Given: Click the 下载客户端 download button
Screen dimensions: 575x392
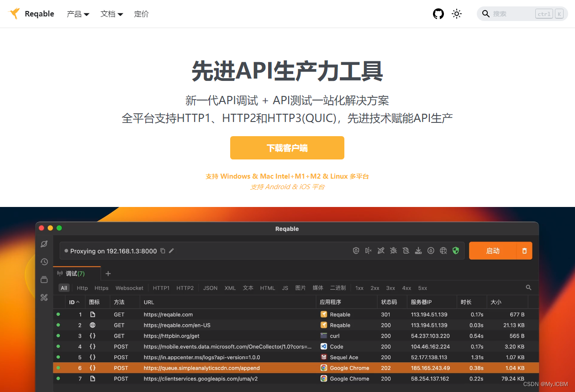Looking at the screenshot, I should (287, 148).
